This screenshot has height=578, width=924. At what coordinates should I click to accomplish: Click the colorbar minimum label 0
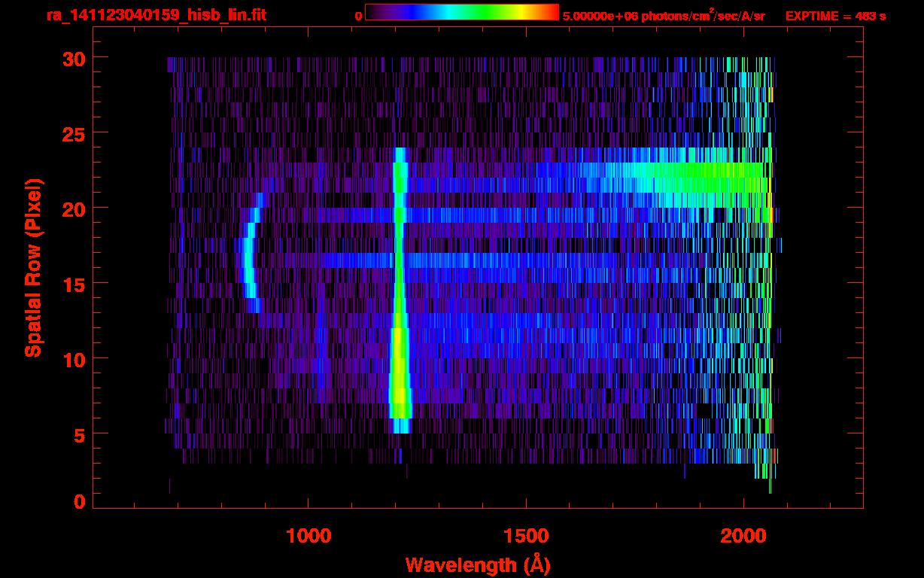tap(358, 16)
